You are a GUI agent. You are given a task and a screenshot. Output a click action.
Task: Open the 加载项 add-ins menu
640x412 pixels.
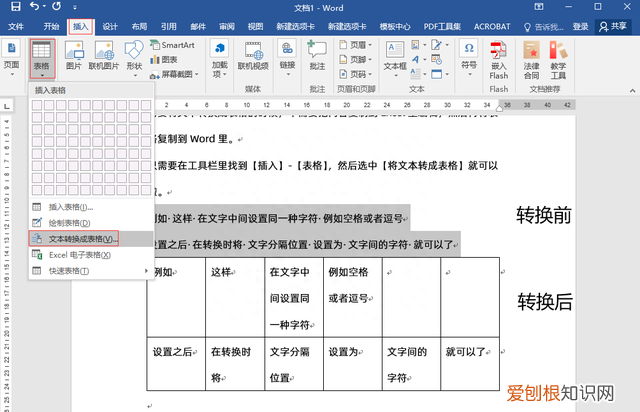(x=220, y=58)
